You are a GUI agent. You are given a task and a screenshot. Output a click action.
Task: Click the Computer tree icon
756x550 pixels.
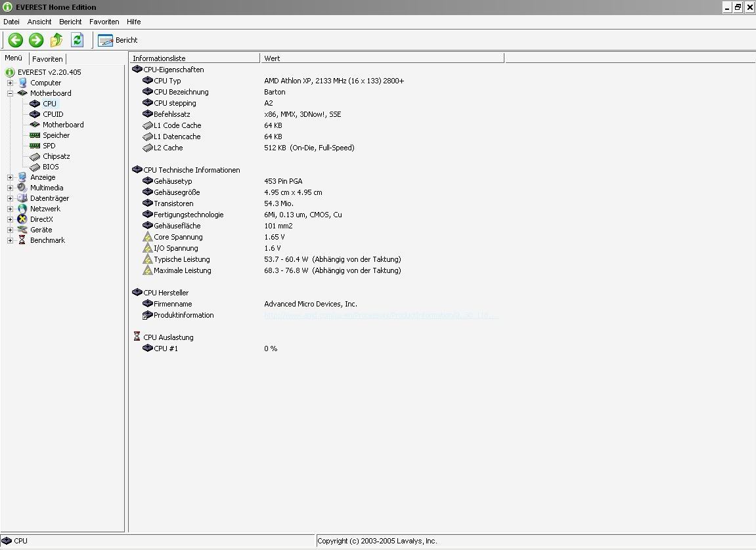22,83
